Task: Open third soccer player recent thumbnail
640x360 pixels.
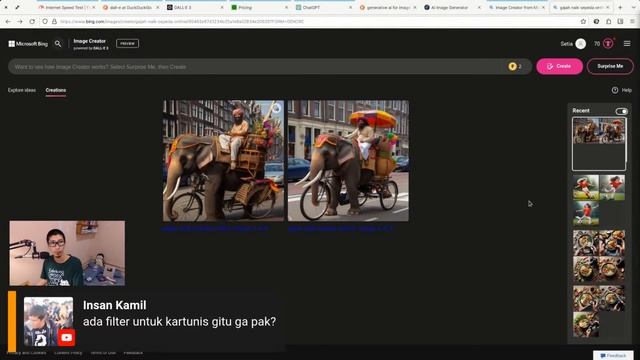Action: click(x=586, y=213)
